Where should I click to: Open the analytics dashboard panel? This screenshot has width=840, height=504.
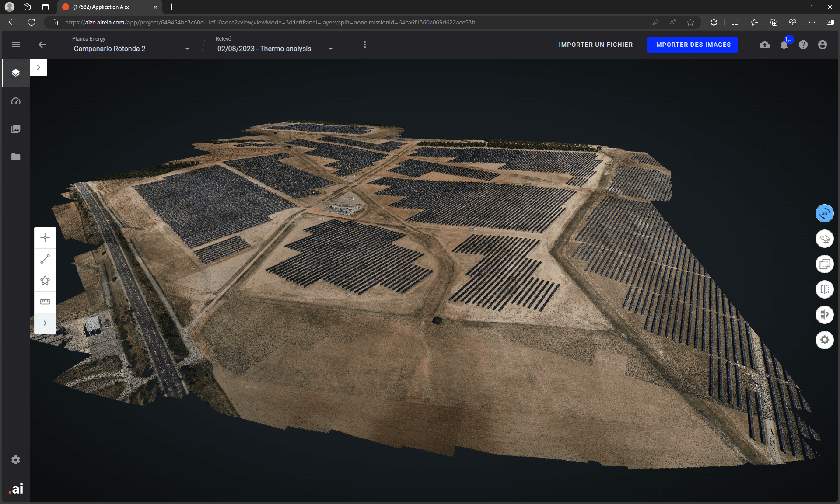click(16, 101)
